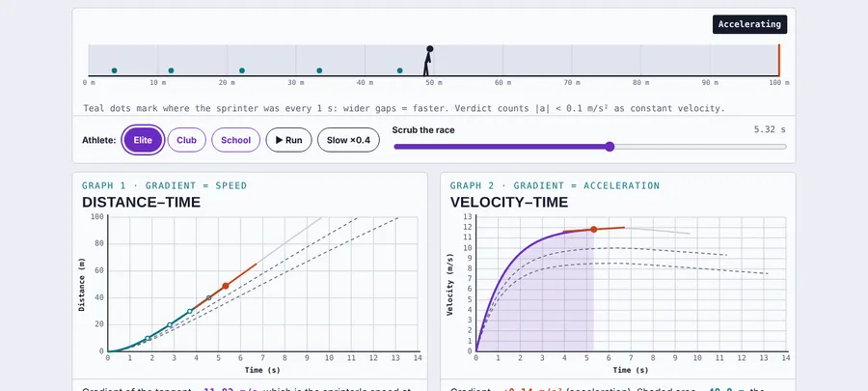Click the teal dot just past the 20 m mark
The height and width of the screenshot is (391, 868).
pos(242,70)
